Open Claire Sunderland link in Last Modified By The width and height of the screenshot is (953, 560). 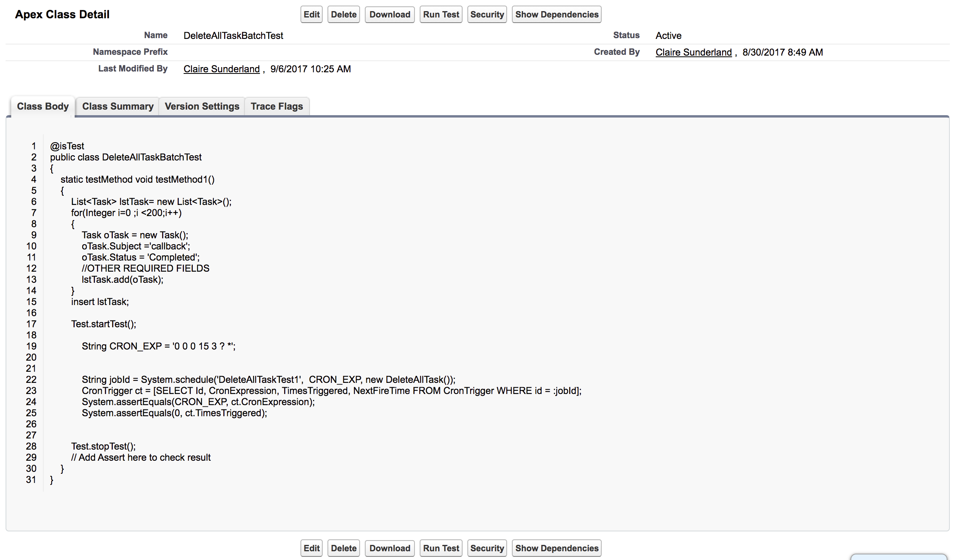tap(221, 69)
